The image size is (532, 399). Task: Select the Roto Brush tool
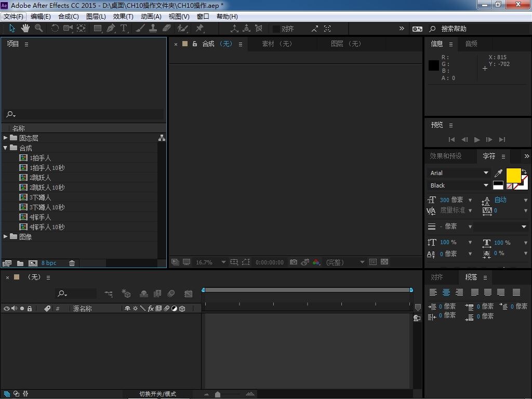pos(182,29)
